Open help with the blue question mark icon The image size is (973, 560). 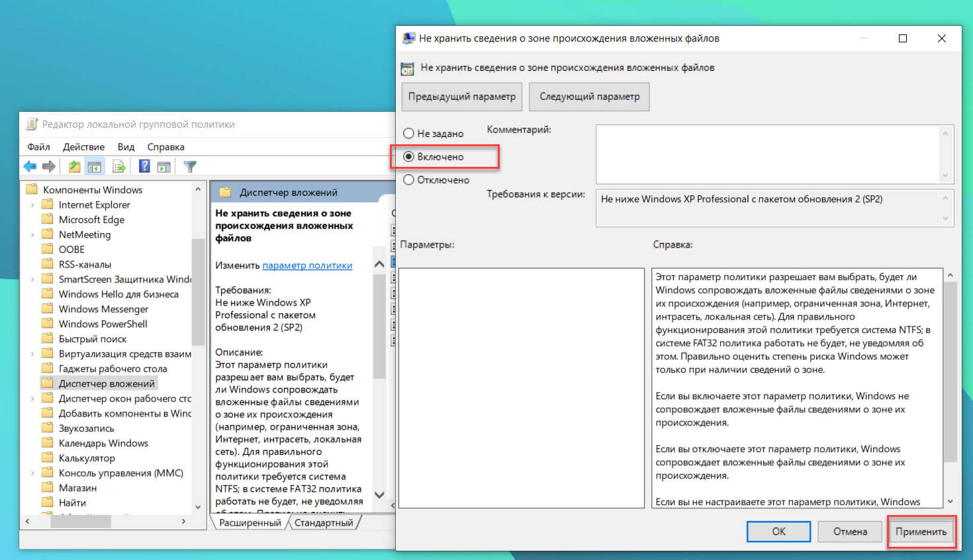point(144,167)
